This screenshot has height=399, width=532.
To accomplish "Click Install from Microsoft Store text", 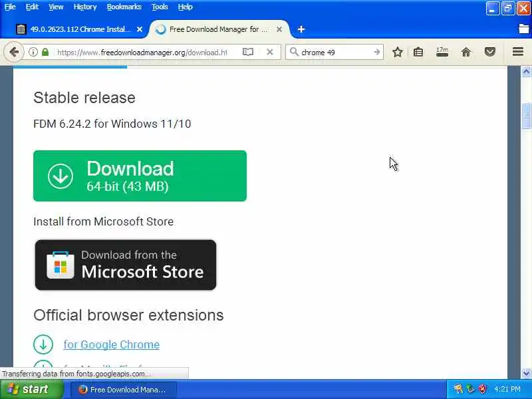I will pyautogui.click(x=104, y=221).
